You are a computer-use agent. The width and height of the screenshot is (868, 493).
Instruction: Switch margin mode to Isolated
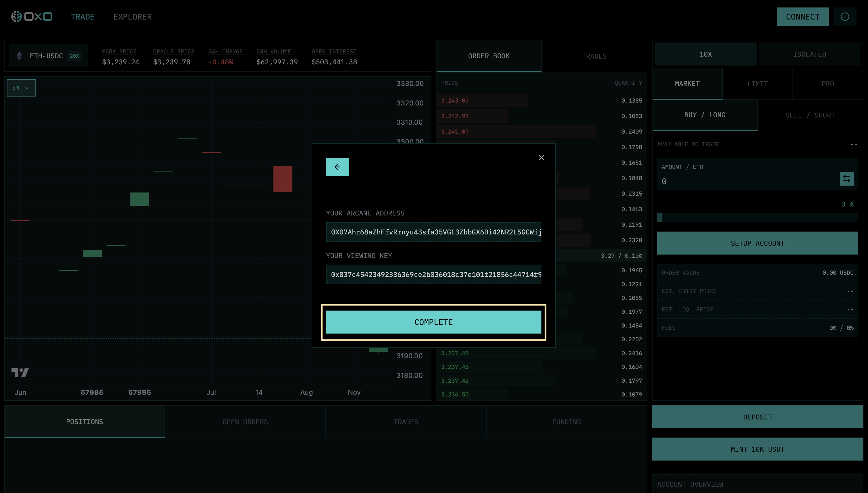[809, 54]
